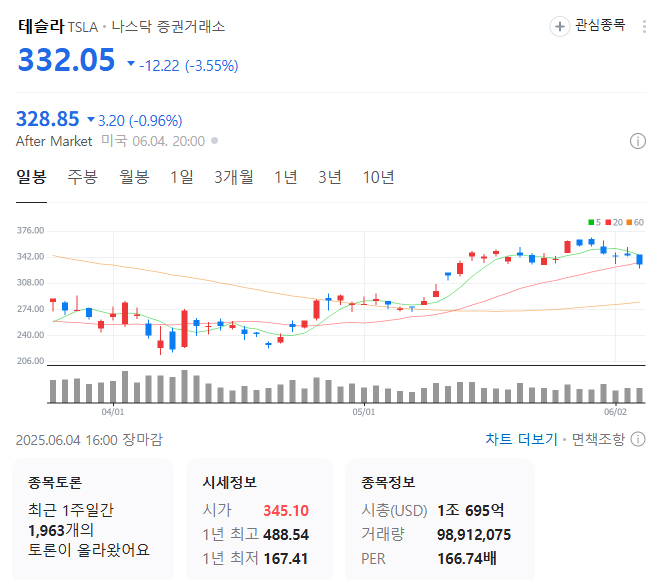The image size is (654, 580).
Task: Click the 1-year low value 167.41
Action: pos(285,559)
